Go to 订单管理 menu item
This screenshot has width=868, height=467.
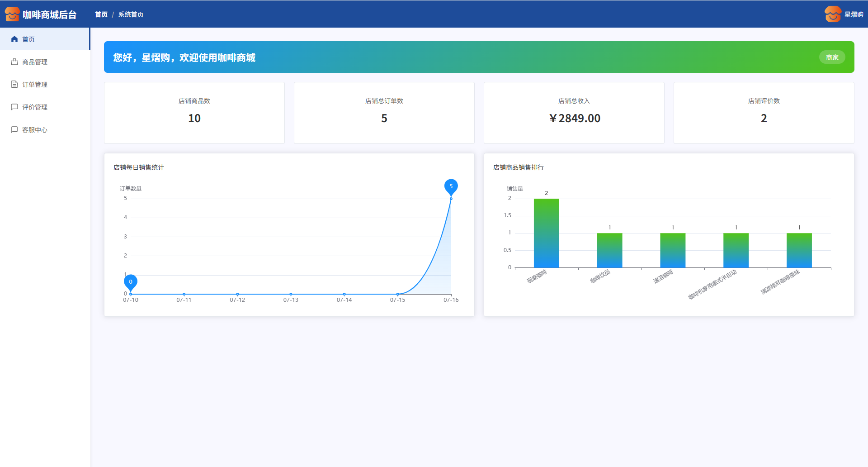click(35, 85)
